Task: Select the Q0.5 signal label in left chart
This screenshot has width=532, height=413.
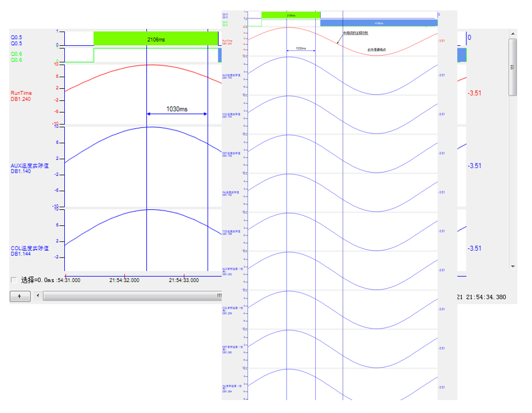Action: click(x=17, y=40)
